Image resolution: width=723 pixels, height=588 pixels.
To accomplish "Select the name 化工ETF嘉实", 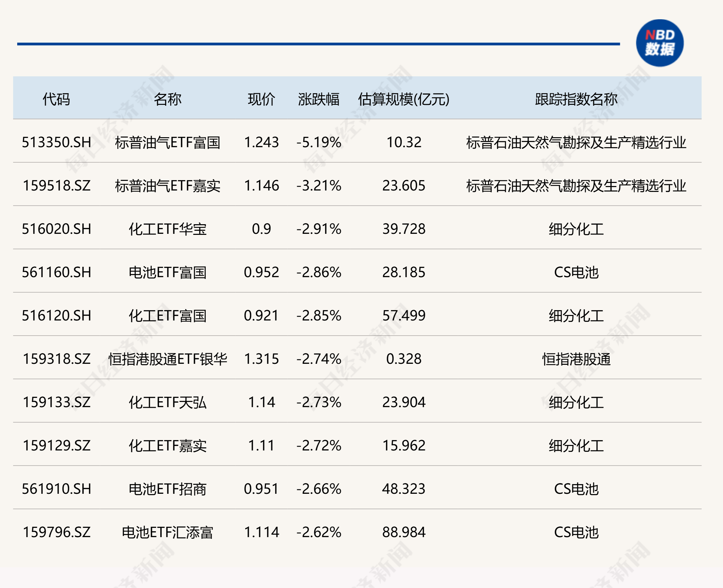I will (168, 446).
